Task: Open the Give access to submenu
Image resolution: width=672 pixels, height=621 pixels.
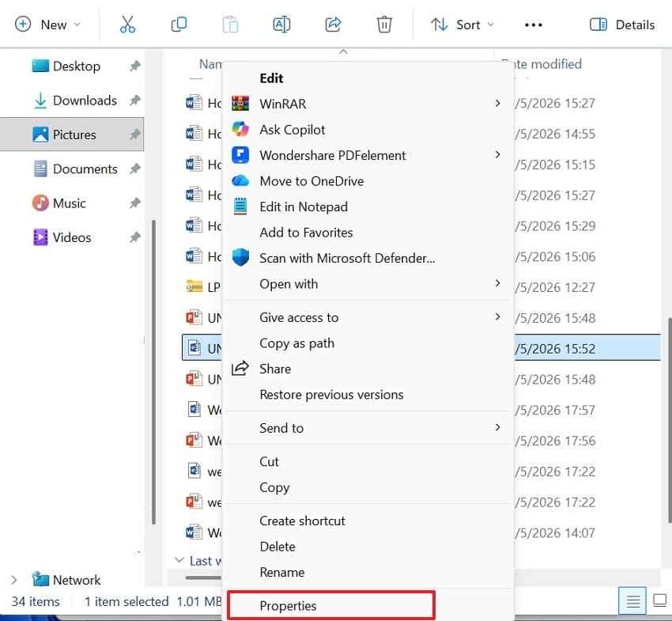Action: (368, 317)
